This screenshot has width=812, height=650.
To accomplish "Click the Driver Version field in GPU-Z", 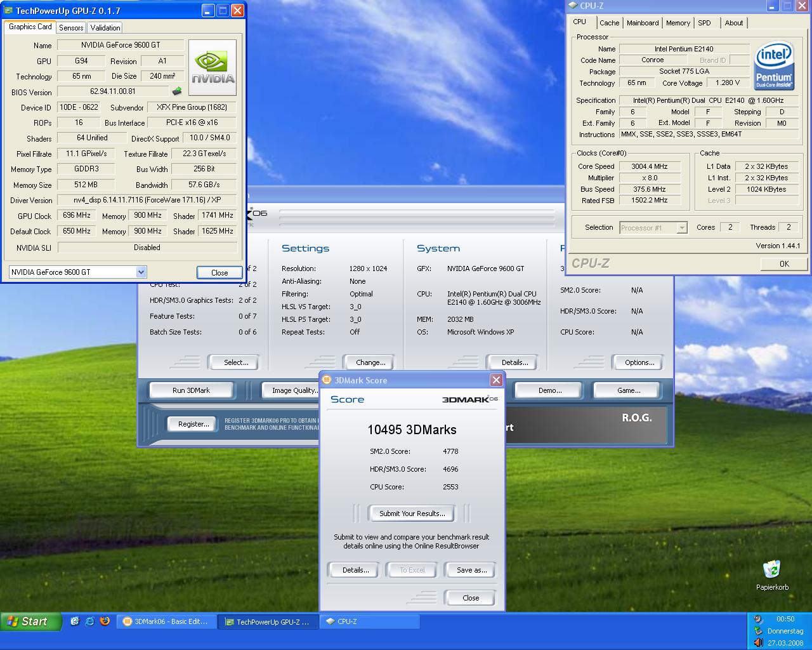I will point(147,200).
